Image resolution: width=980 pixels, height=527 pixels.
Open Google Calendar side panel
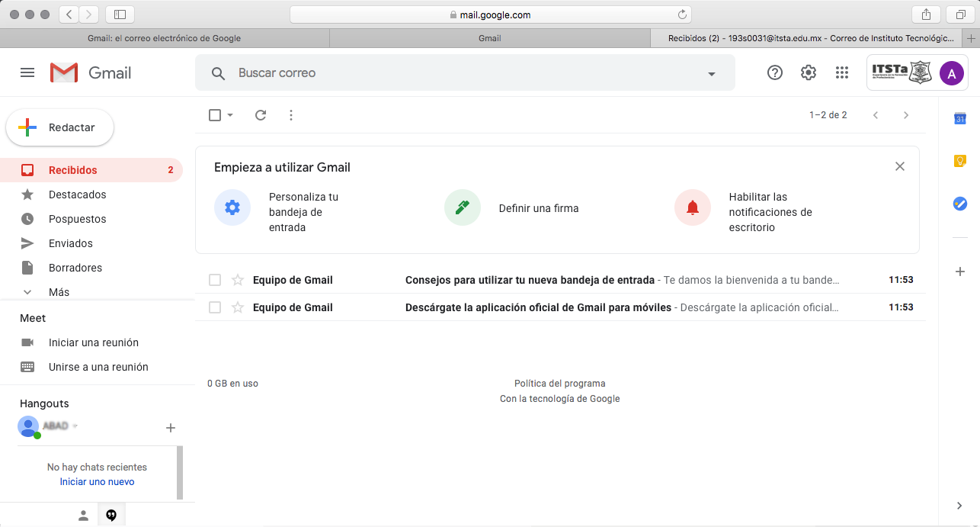[x=960, y=118]
